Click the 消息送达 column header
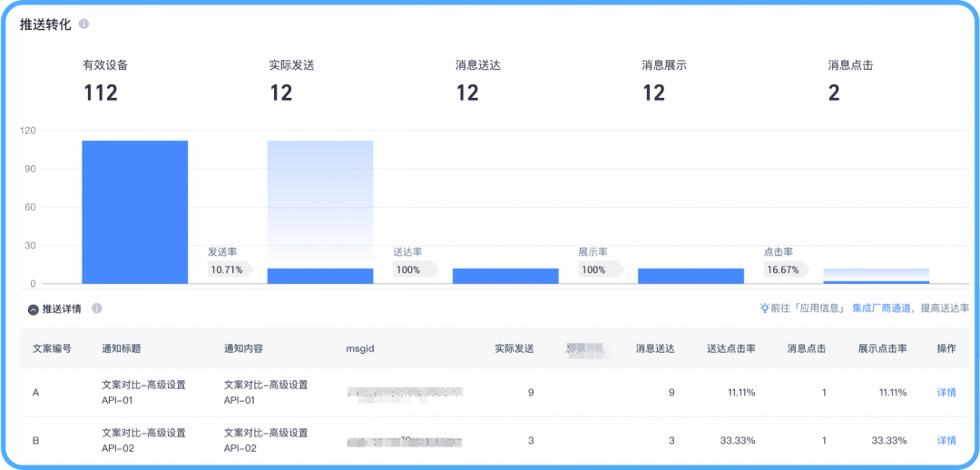Viewport: 980px width, 470px height. pos(655,348)
